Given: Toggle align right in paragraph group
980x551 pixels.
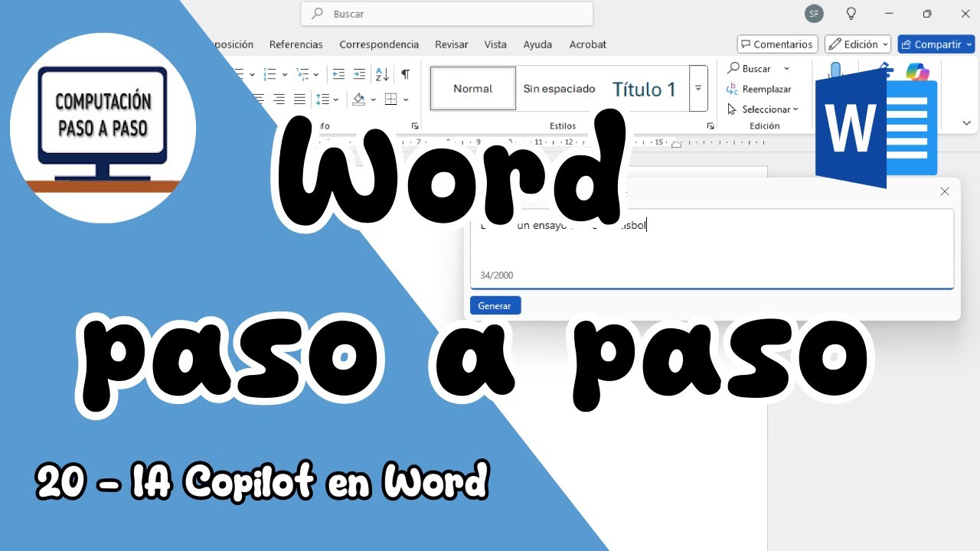Looking at the screenshot, I should click(x=279, y=99).
